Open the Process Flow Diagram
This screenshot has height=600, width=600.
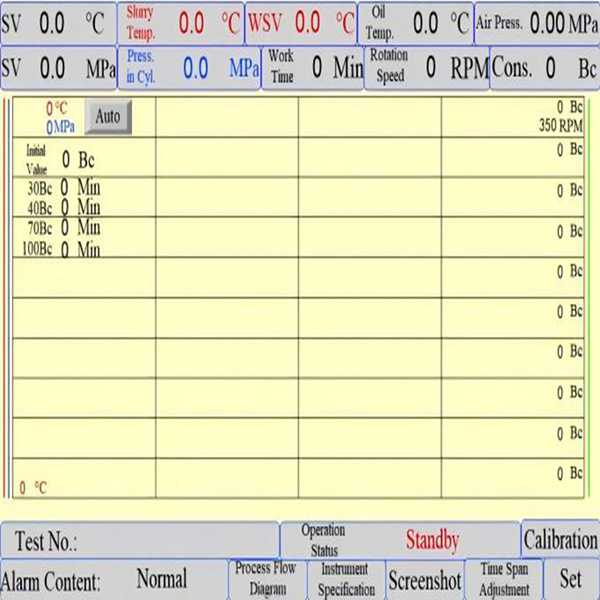point(266,579)
